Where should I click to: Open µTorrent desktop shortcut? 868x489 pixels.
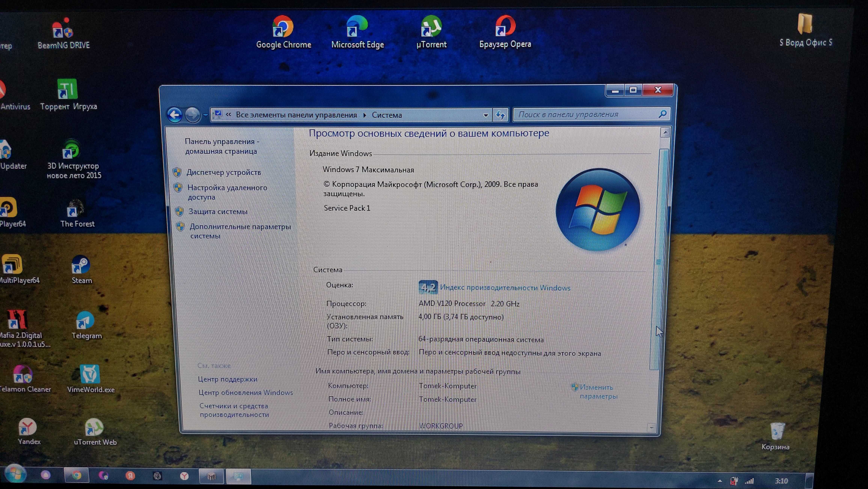pyautogui.click(x=431, y=32)
